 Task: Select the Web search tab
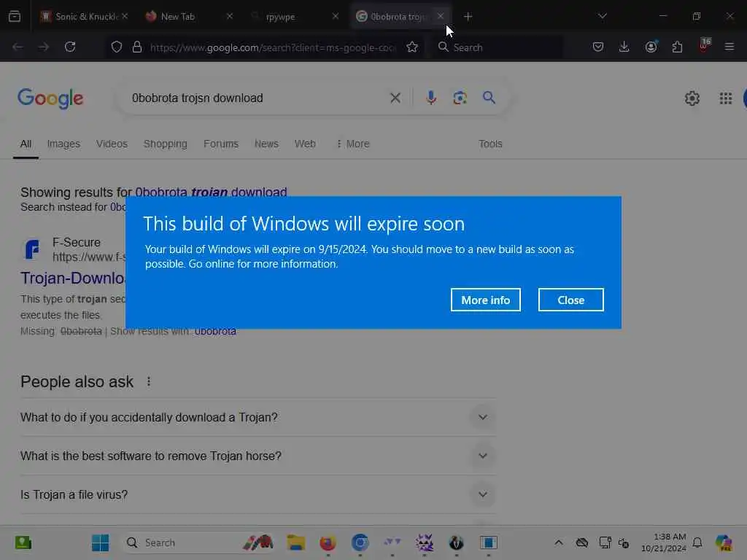point(305,144)
